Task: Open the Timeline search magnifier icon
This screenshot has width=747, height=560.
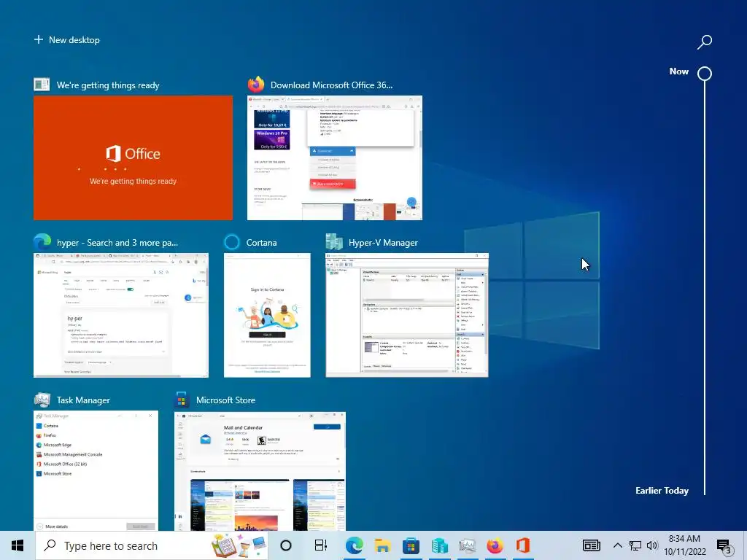Action: (705, 42)
